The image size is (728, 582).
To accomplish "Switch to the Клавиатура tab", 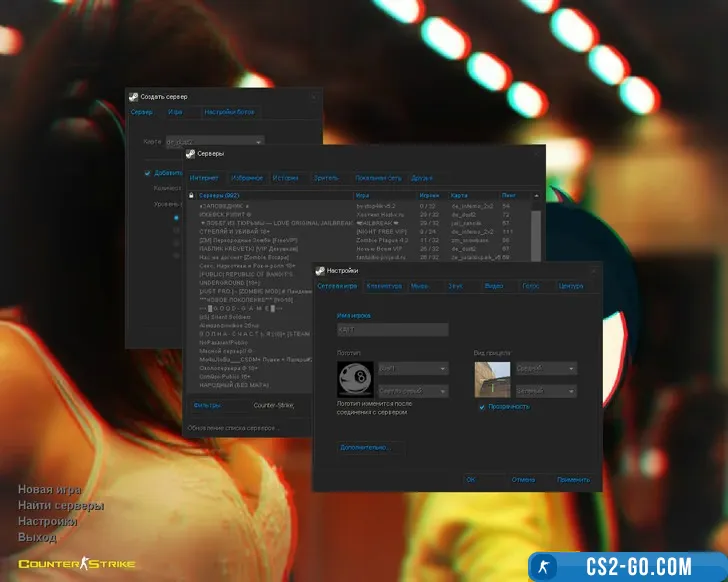I will 384,286.
